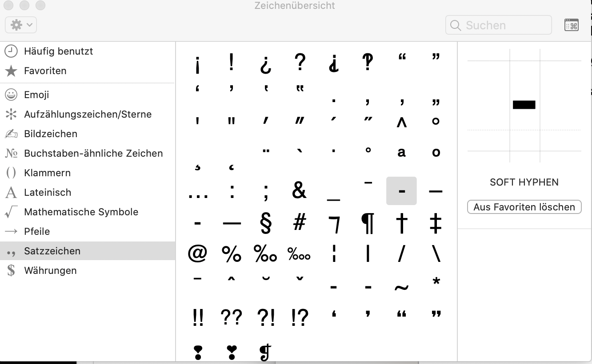Toggle the compact character viewer icon
Image resolution: width=592 pixels, height=364 pixels.
tap(572, 25)
